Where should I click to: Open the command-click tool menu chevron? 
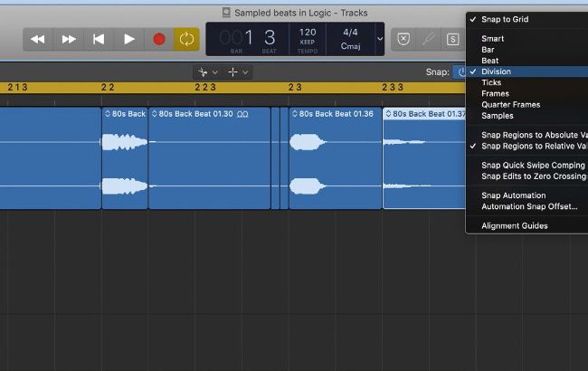[245, 72]
